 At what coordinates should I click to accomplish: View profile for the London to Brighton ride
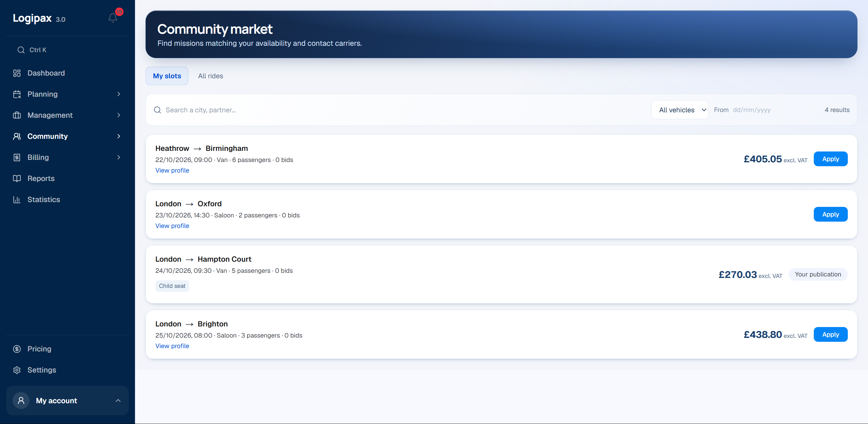pyautogui.click(x=172, y=346)
